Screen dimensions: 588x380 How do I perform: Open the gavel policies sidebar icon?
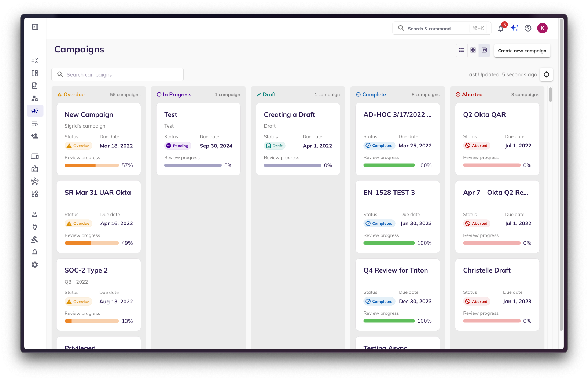coord(35,240)
